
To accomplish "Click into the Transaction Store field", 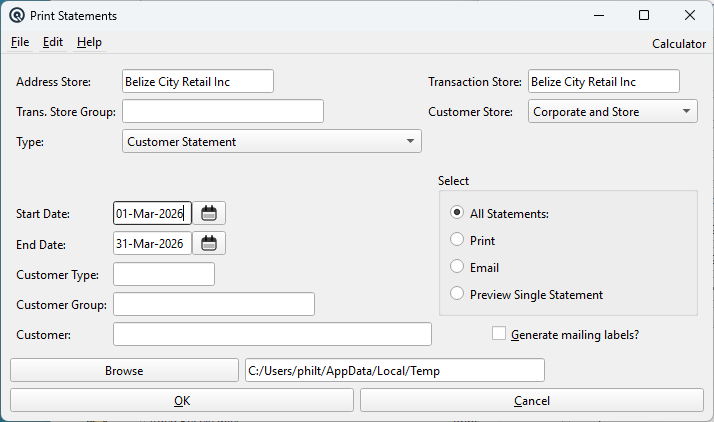I will tap(604, 81).
